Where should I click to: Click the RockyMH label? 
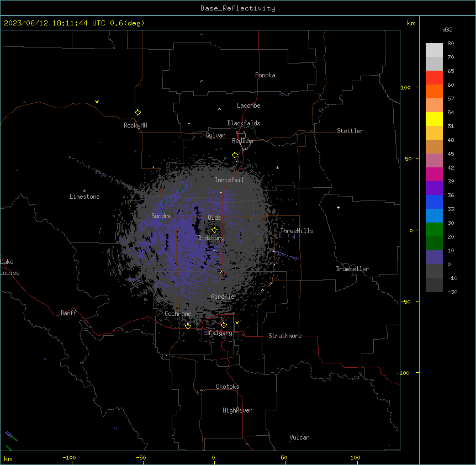(135, 125)
